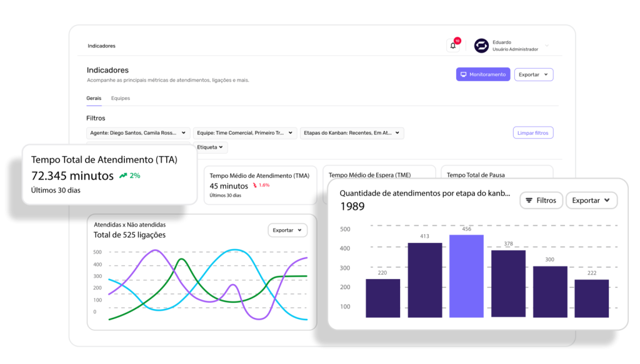This screenshot has height=364, width=640.
Task: Open the Agente filter dropdown
Action: click(138, 133)
